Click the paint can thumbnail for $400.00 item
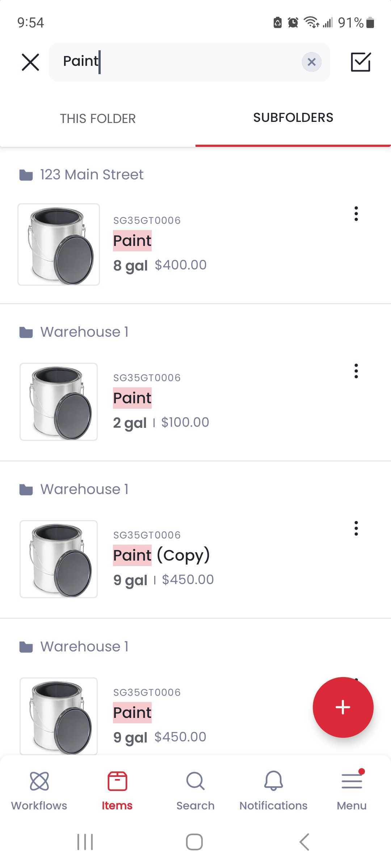 [59, 244]
